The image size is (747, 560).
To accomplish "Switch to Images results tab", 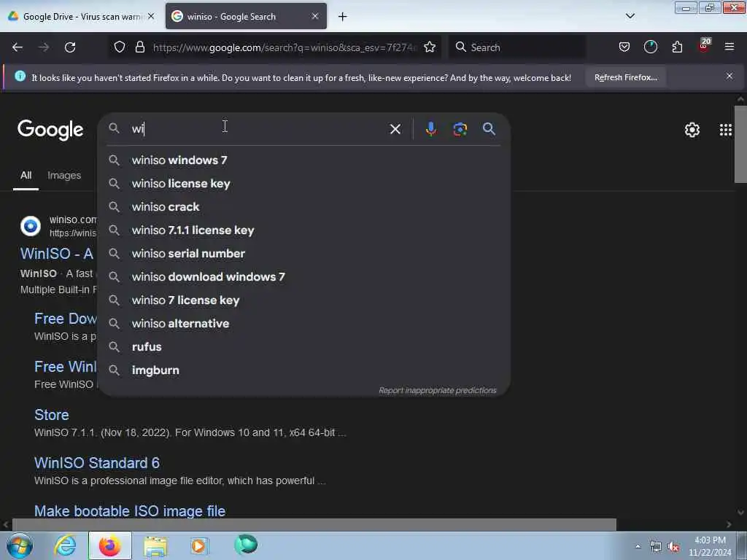I will (x=64, y=175).
